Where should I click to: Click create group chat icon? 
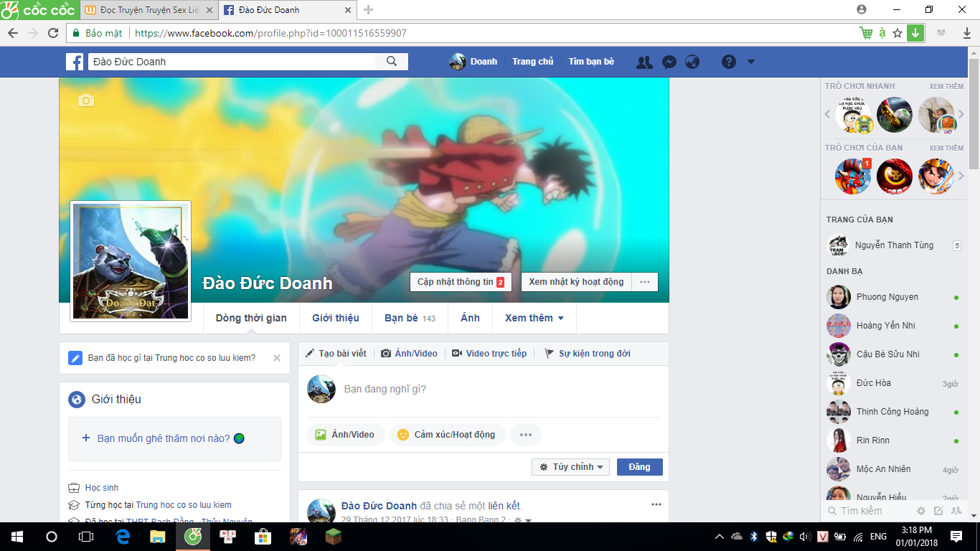pyautogui.click(x=956, y=511)
